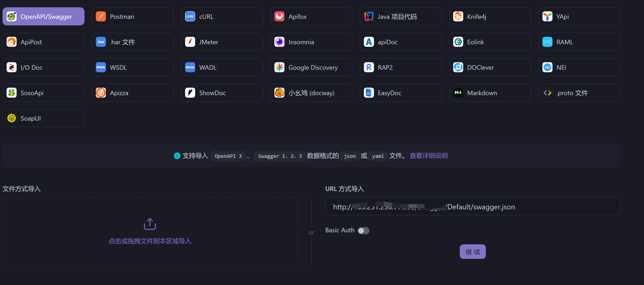Select the Eolink import option
The height and width of the screenshot is (285, 644).
click(x=490, y=42)
